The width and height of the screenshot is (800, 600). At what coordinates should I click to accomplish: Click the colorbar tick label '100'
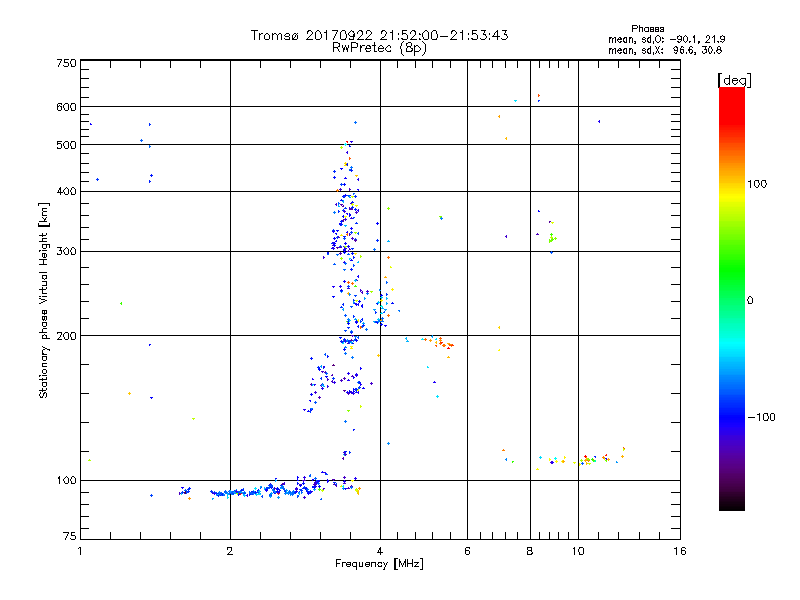(757, 184)
